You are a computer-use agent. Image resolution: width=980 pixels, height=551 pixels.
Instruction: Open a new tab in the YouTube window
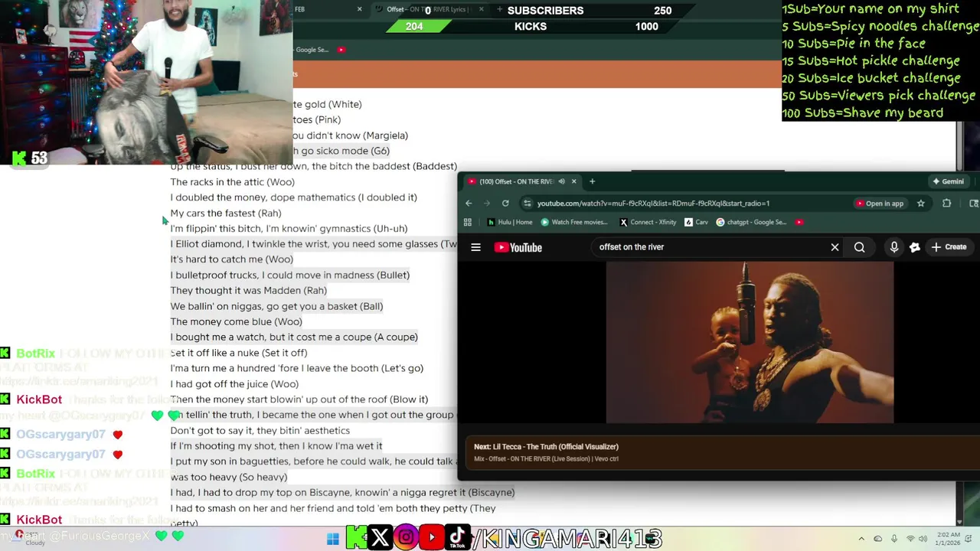point(592,181)
